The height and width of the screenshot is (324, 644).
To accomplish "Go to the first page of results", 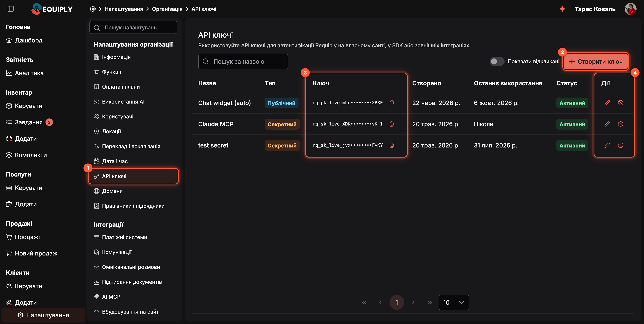I will 364,303.
